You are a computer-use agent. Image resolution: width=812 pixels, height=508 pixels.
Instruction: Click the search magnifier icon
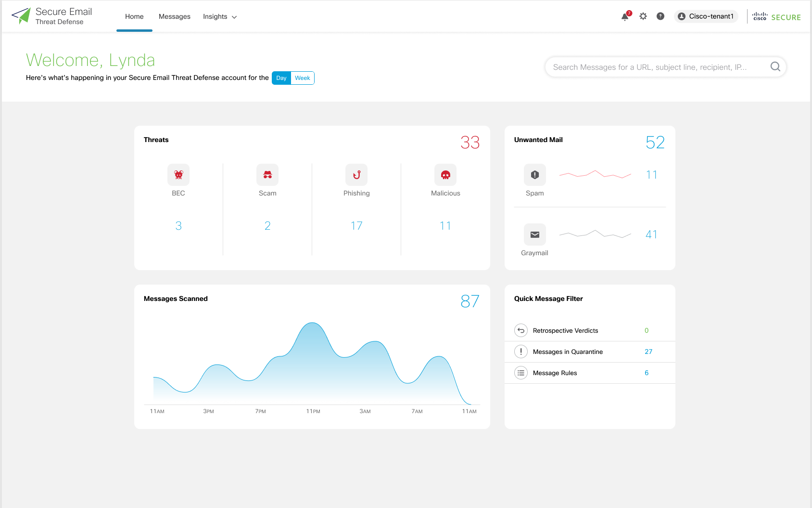775,67
